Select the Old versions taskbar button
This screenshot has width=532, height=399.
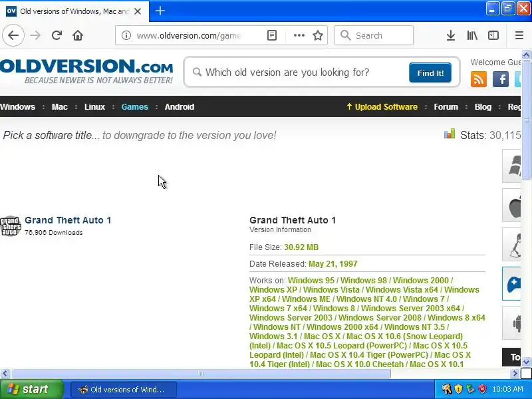[124, 389]
